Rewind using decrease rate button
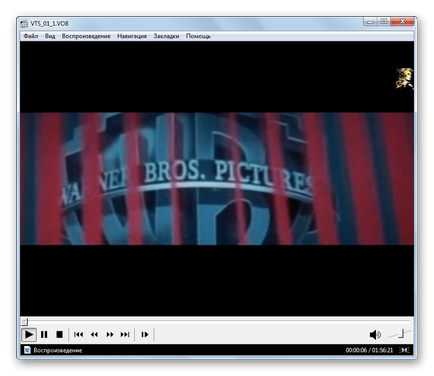434x376 pixels. [x=94, y=334]
